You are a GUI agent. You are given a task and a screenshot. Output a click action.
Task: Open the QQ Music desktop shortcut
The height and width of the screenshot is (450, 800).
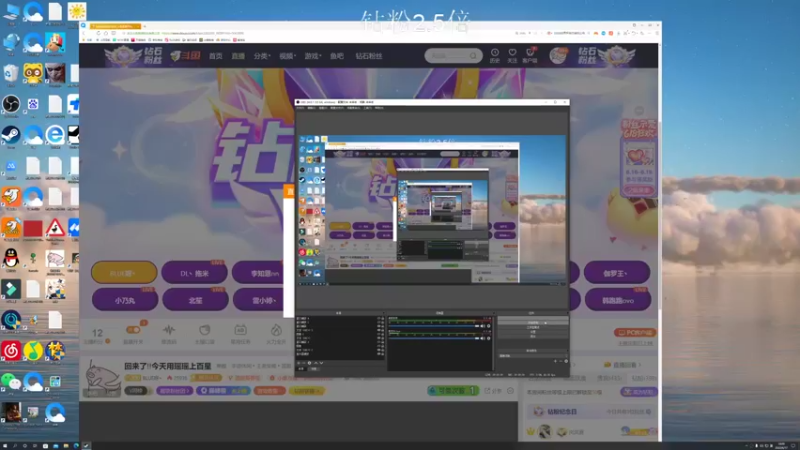pyautogui.click(x=33, y=351)
